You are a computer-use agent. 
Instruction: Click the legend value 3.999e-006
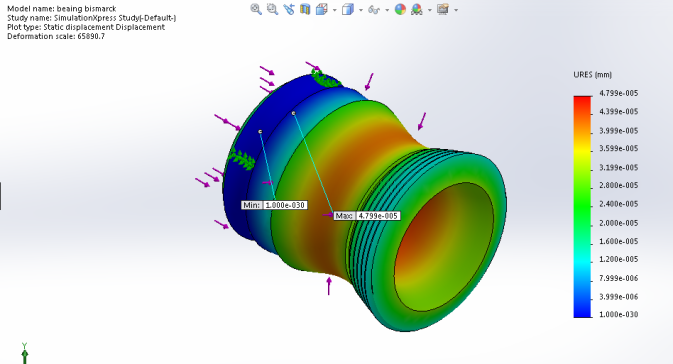point(618,297)
